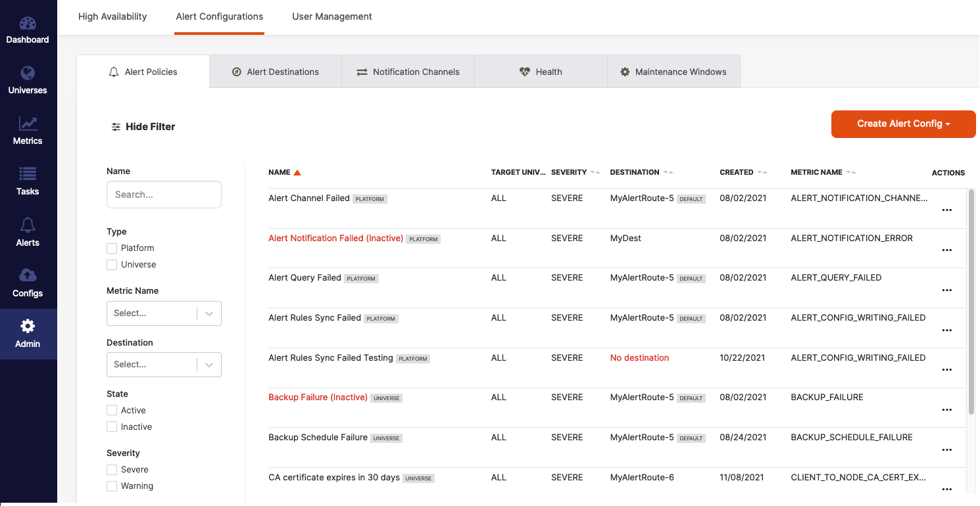Switch to the Alert Destinations tab
Screen dimensions: 980x506
[x=275, y=71]
